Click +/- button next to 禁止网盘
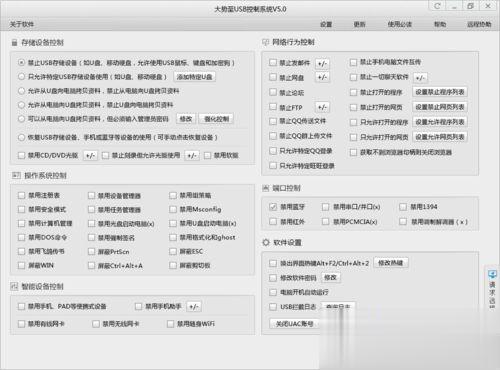The width and height of the screenshot is (500, 370). (322, 77)
